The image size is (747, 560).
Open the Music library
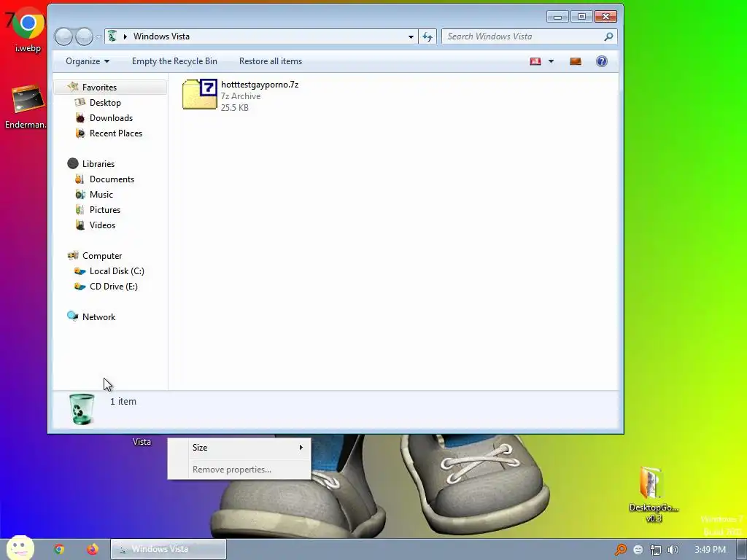coord(101,194)
